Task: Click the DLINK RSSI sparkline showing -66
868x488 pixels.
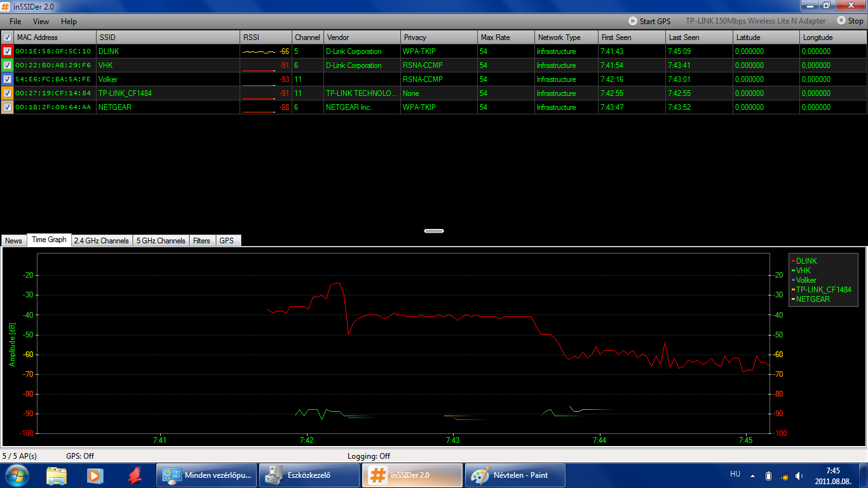Action: pyautogui.click(x=266, y=51)
